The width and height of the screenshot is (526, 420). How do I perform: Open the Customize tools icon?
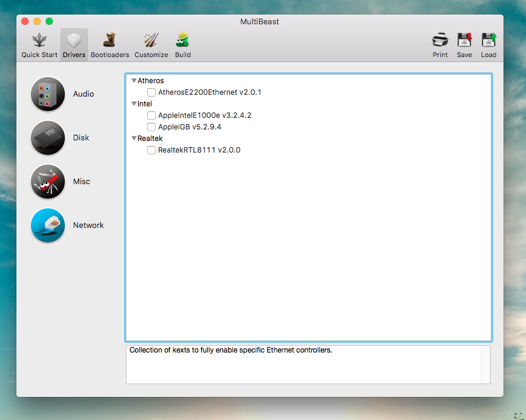click(x=151, y=40)
